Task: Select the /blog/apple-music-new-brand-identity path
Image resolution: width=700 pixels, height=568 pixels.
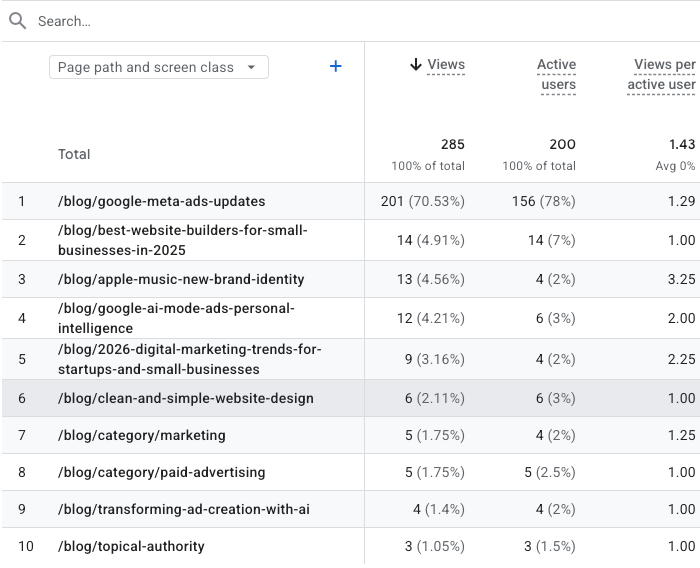Action: pyautogui.click(x=181, y=280)
